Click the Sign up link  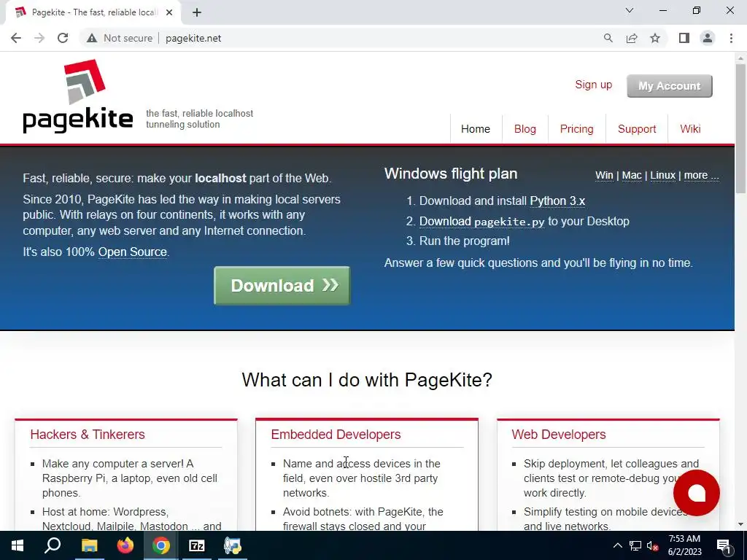point(593,85)
